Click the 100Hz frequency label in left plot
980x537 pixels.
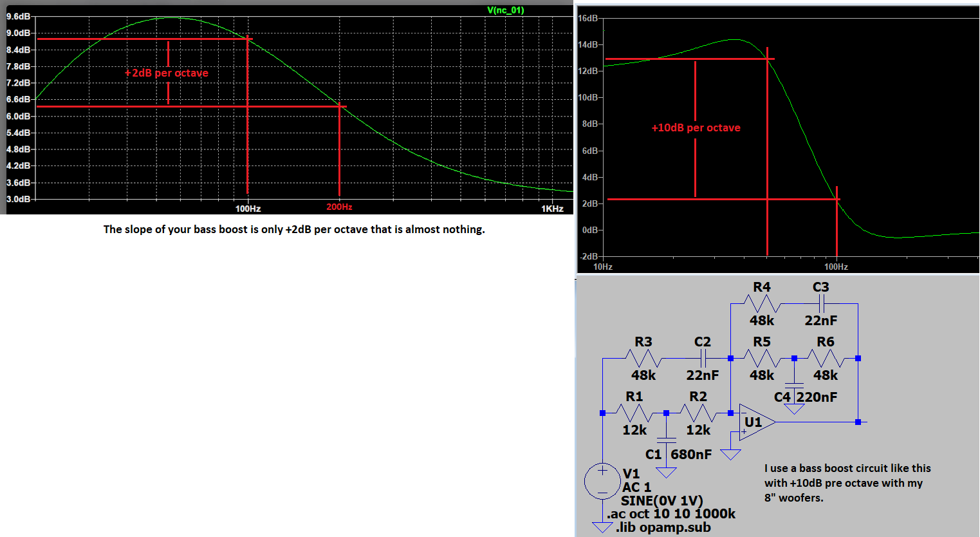click(248, 209)
